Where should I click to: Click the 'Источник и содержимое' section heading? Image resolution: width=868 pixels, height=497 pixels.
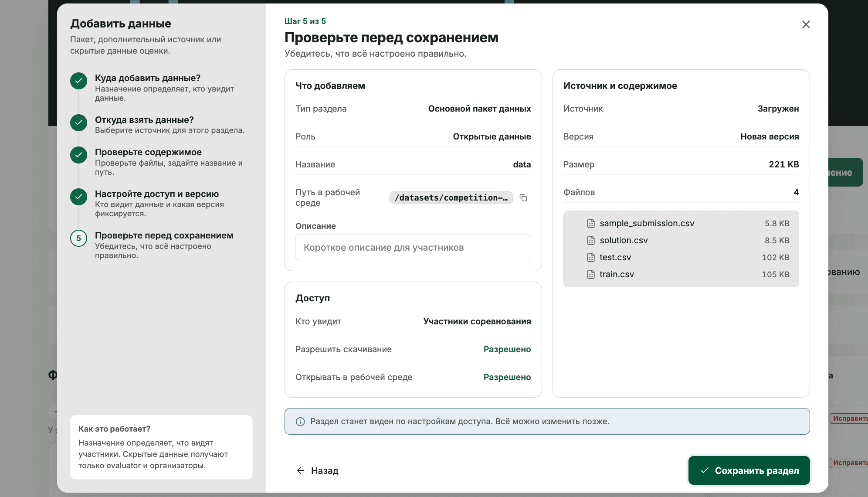[620, 86]
